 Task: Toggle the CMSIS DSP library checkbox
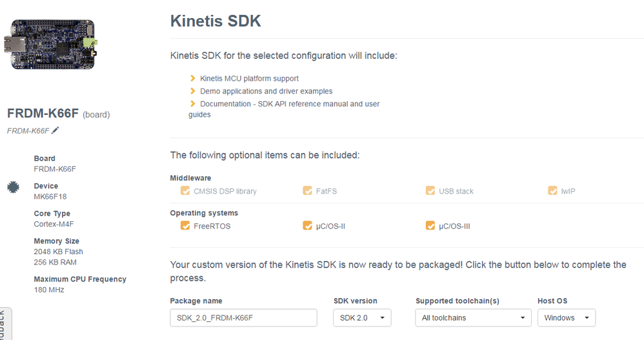(x=185, y=190)
